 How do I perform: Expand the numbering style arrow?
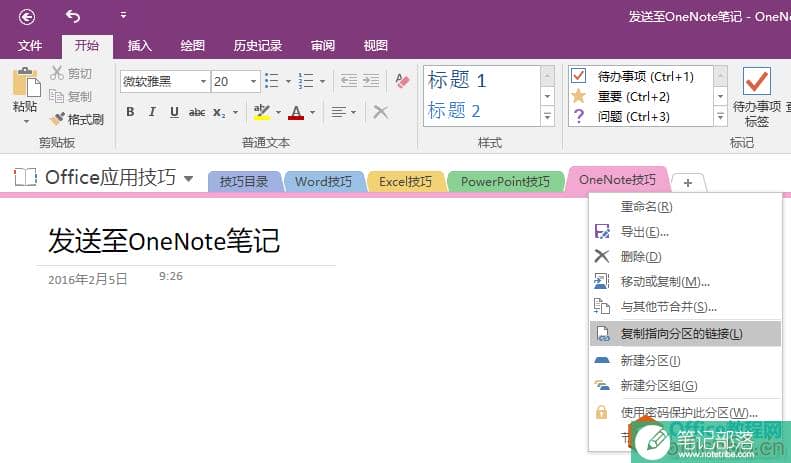click(x=322, y=81)
